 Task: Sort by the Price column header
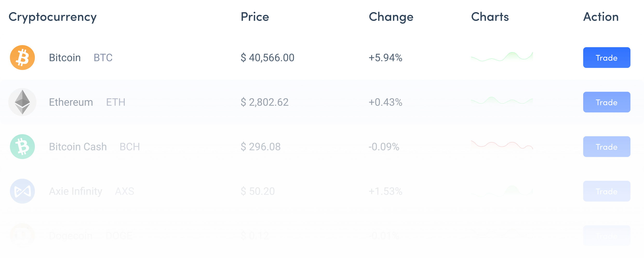(255, 17)
